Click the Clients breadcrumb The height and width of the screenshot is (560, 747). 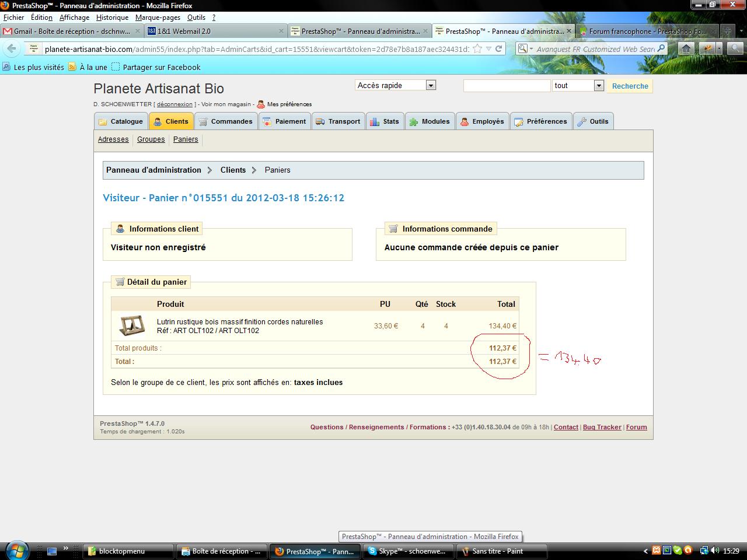point(233,170)
